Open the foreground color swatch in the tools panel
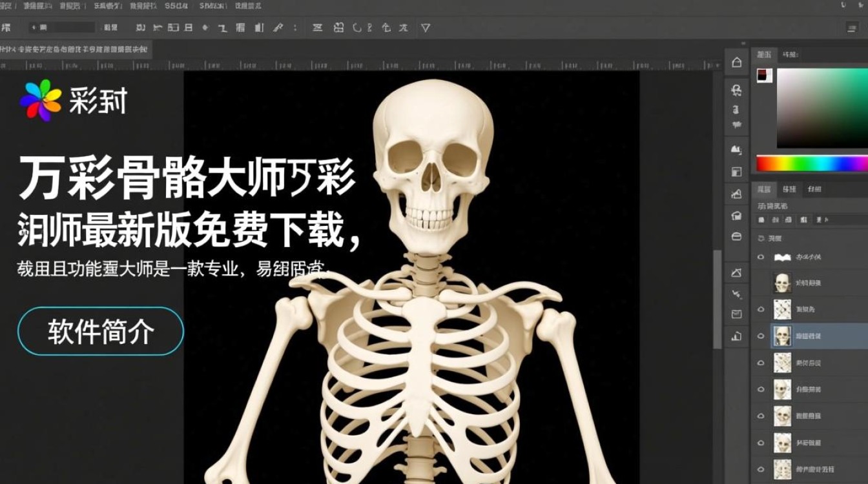The width and height of the screenshot is (868, 484). coord(761,76)
